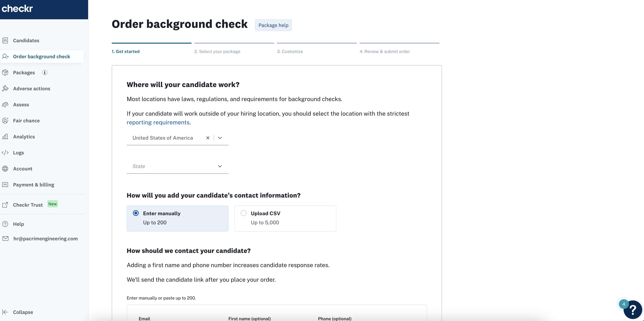Expand the country dropdown chevron
The height and width of the screenshot is (321, 644).
tap(220, 138)
